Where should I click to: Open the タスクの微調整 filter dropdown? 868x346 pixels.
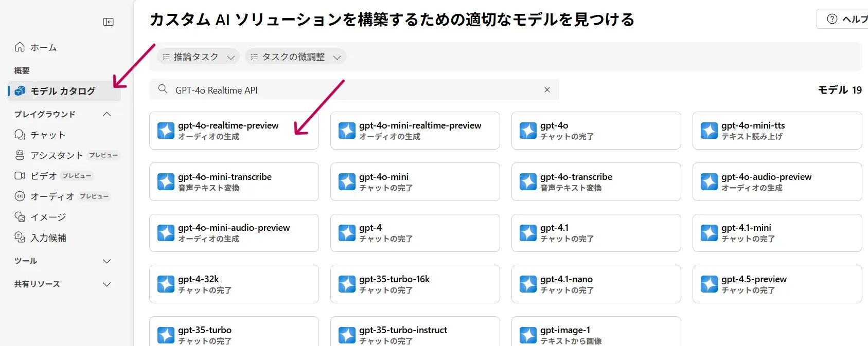[x=295, y=57]
